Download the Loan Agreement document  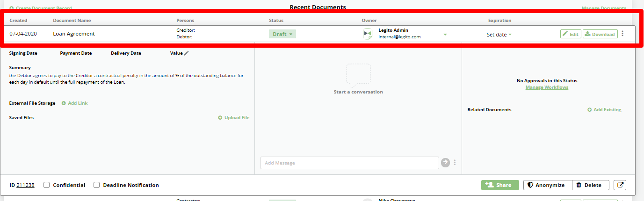coord(600,34)
